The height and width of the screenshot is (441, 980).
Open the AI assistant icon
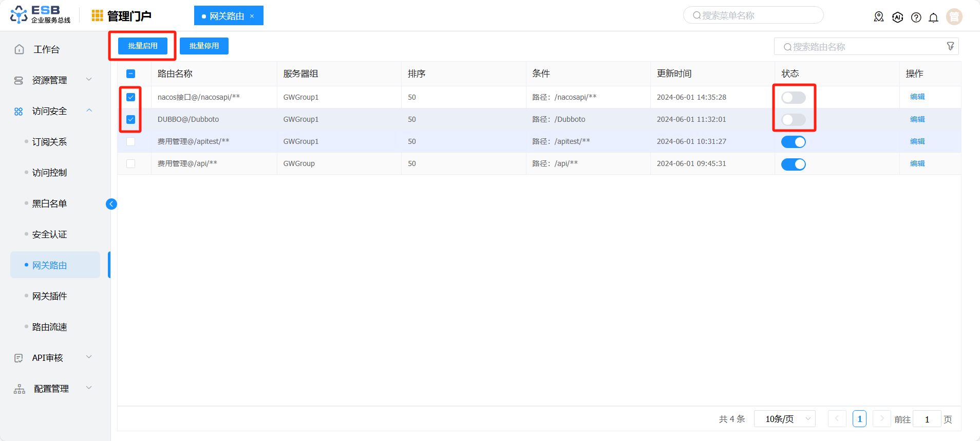897,17
